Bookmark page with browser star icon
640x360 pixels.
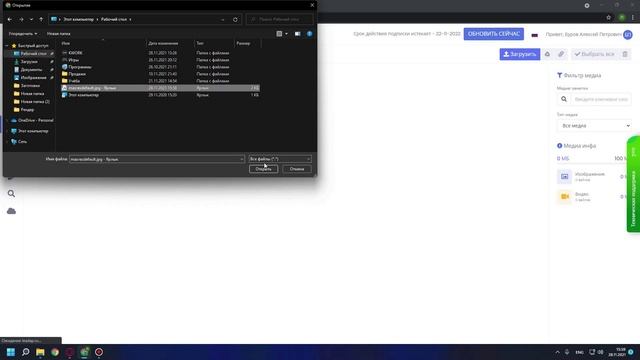coord(609,18)
